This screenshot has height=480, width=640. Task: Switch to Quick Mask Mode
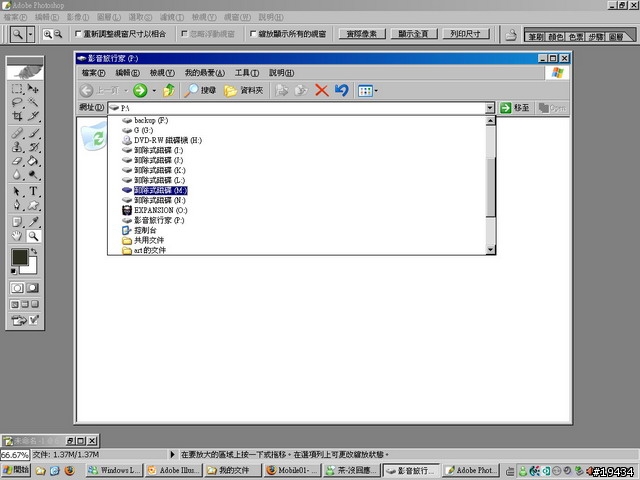pos(33,288)
